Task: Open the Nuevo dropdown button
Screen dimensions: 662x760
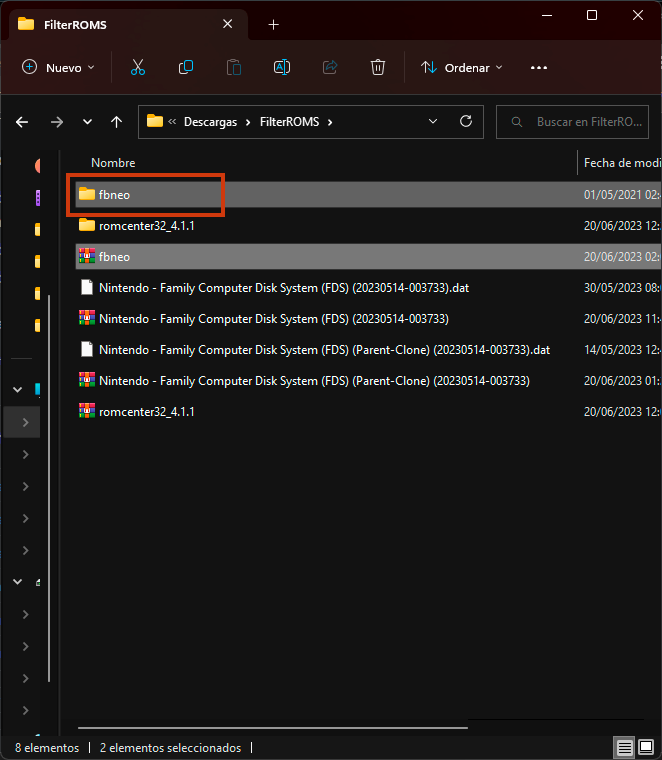Action: tap(58, 67)
